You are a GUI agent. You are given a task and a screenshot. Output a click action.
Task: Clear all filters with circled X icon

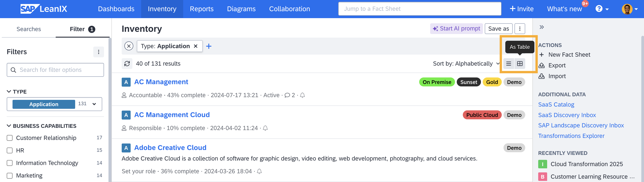click(129, 46)
